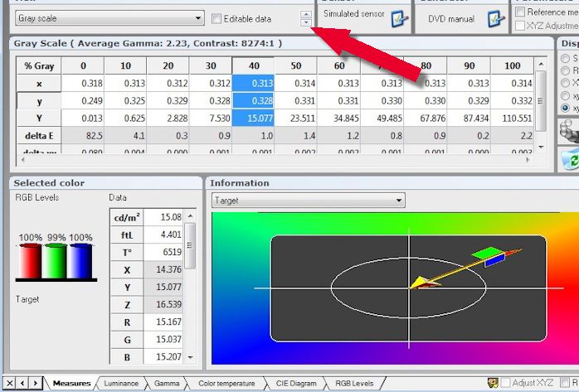
Task: Click the spinner down arrow near Editable data
Action: [306, 23]
